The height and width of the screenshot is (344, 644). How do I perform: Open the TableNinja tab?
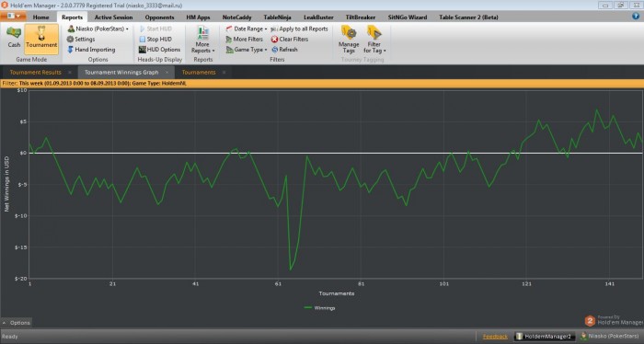pos(277,17)
